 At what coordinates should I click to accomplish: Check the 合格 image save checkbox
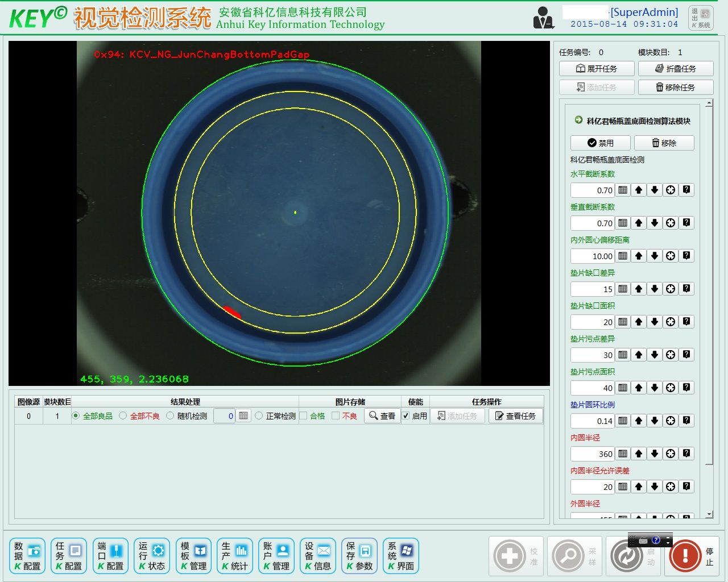pos(303,416)
